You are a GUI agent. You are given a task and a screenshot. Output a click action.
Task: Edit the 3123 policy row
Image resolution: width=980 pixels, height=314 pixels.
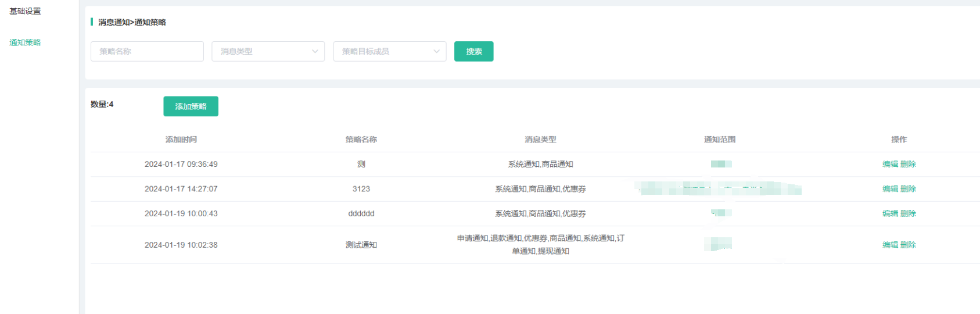[890, 189]
